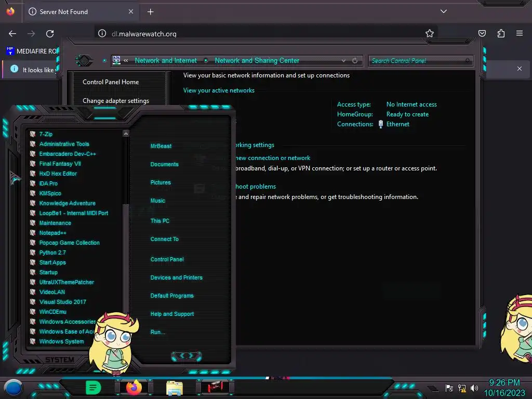The image size is (532, 399).
Task: Open Documents from the start menu
Action: (x=164, y=164)
